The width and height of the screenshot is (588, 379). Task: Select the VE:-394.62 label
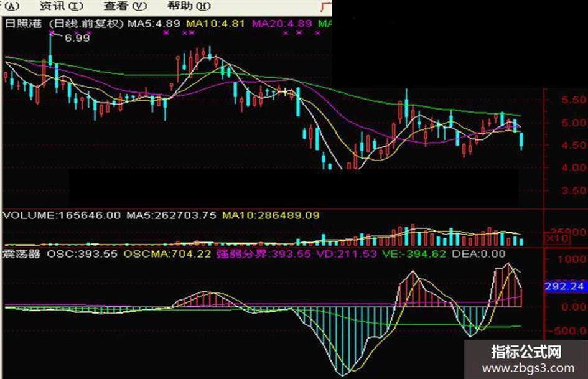(x=414, y=254)
